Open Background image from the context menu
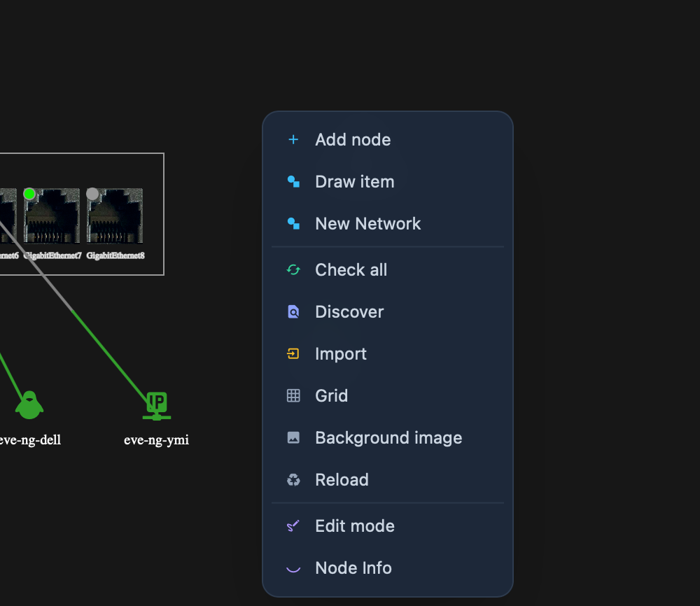This screenshot has width=700, height=606. (388, 437)
